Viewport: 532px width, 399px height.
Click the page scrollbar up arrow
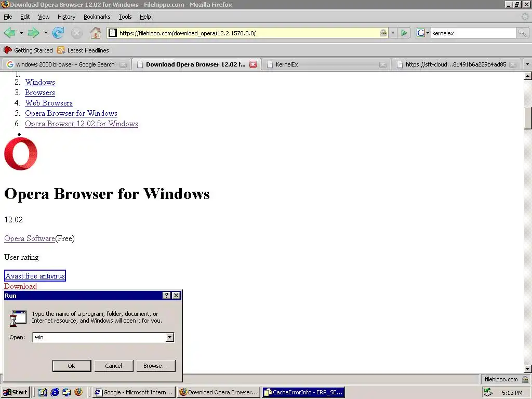[528, 76]
